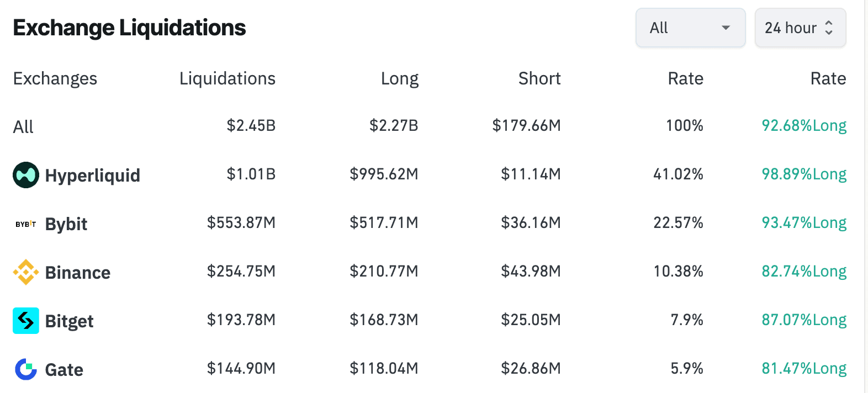
Task: Open the Bitget exchange link
Action: [70, 321]
